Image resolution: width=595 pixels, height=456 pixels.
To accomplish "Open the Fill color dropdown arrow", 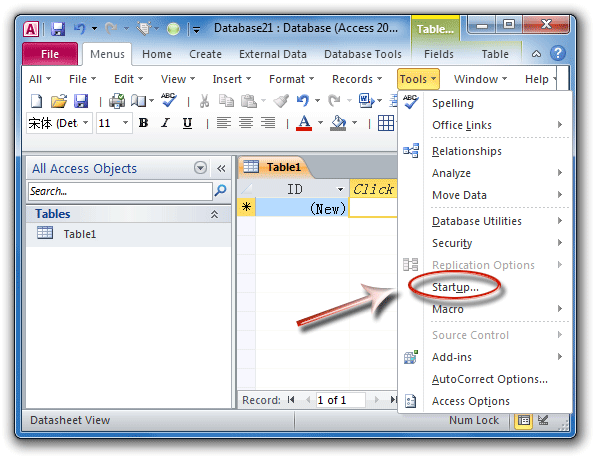I will click(354, 123).
